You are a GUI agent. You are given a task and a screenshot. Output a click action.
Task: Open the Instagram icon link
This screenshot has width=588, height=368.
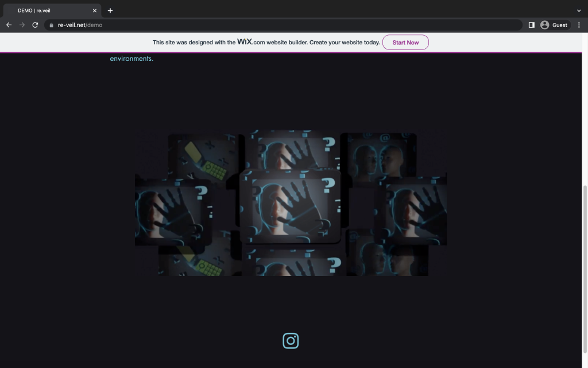coord(291,340)
